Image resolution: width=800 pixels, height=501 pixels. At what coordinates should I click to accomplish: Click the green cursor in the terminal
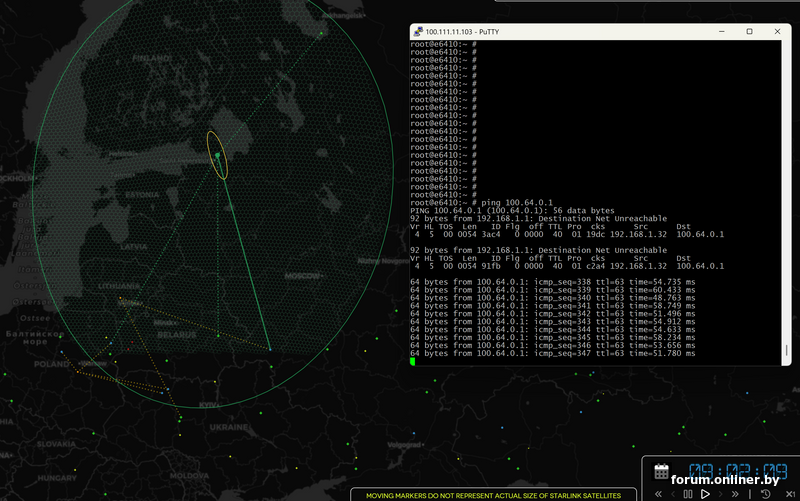click(413, 362)
